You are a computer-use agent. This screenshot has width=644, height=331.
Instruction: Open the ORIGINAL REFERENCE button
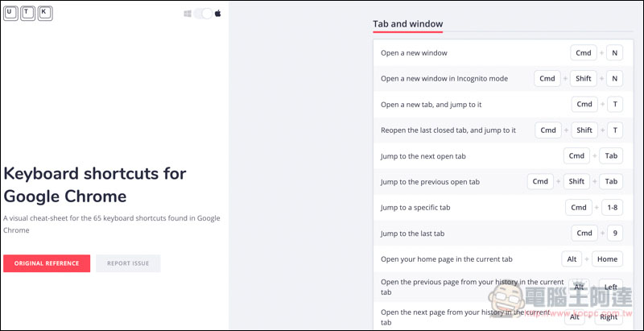click(47, 263)
